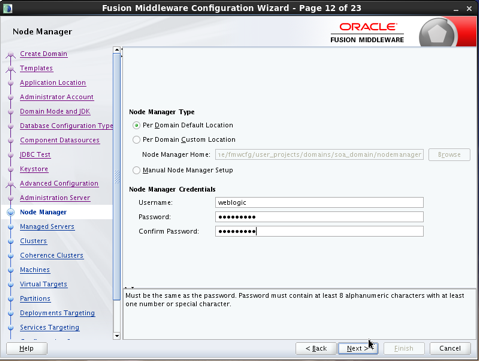The width and height of the screenshot is (479, 361).
Task: Open Advanced Configuration step
Action: [x=59, y=183]
